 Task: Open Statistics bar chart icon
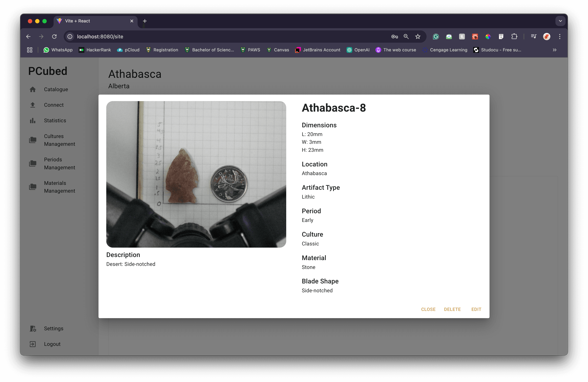coord(33,121)
